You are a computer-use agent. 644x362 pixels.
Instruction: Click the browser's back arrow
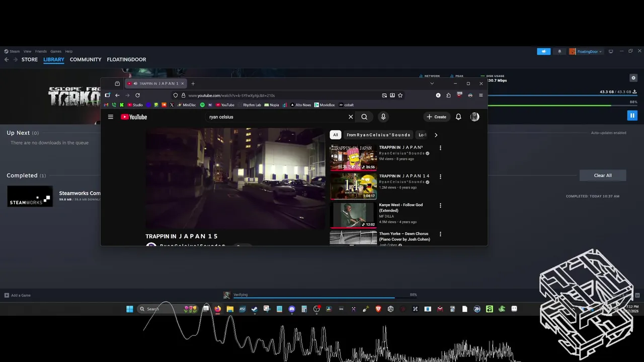click(117, 95)
